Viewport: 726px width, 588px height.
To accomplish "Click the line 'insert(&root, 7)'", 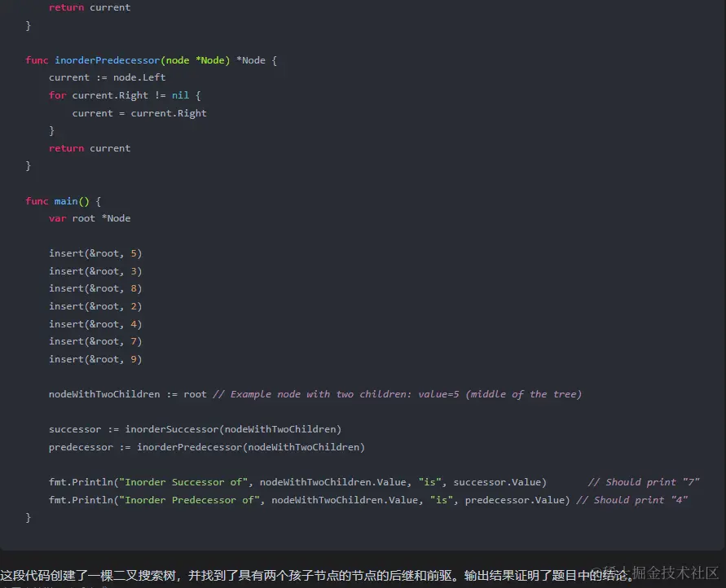I will [95, 341].
